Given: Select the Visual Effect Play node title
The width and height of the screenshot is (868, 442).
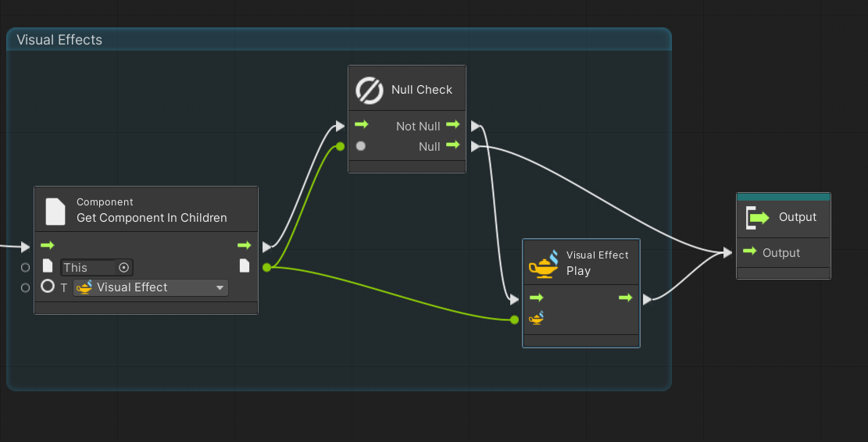Looking at the screenshot, I should 578,271.
